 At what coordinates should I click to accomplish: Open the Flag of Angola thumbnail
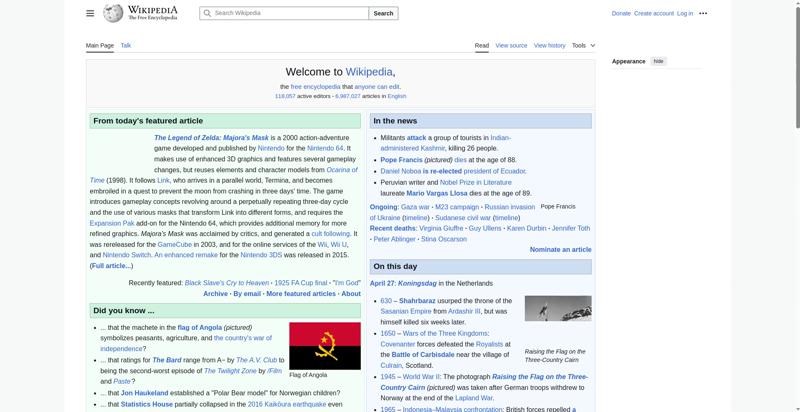pos(325,346)
